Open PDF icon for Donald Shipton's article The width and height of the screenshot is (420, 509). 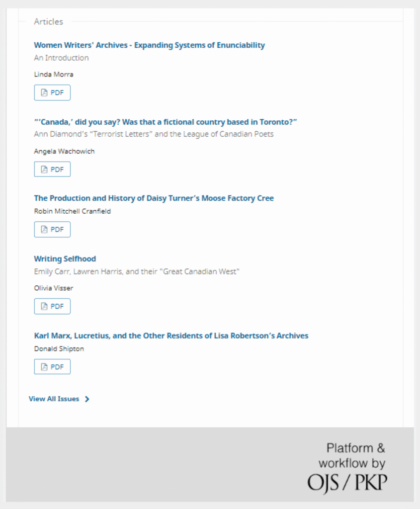point(44,367)
